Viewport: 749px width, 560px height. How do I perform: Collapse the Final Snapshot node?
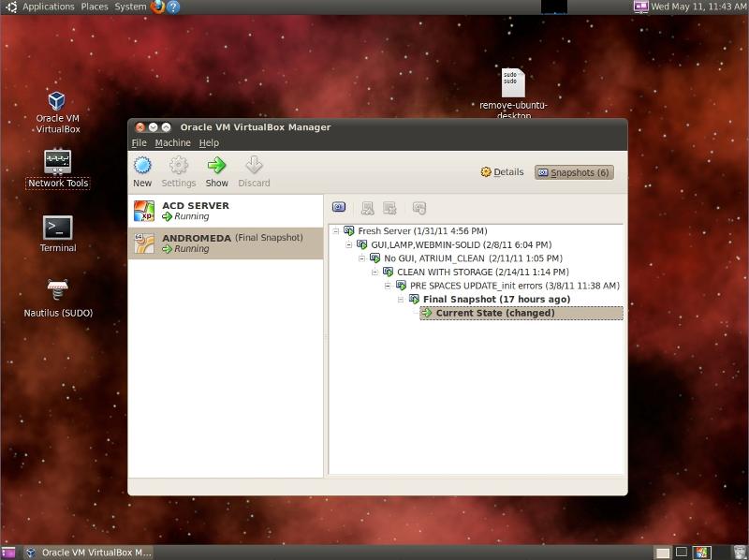[401, 300]
